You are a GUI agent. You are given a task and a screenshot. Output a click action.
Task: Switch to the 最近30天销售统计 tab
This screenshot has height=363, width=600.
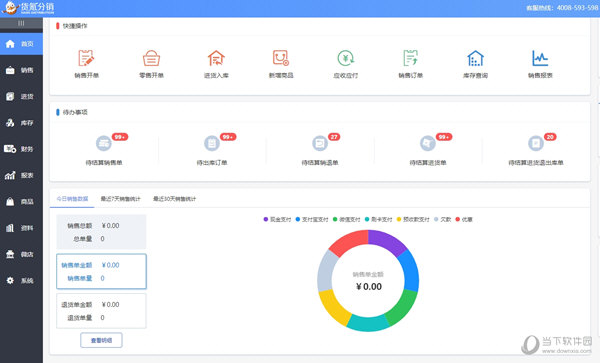(x=174, y=199)
